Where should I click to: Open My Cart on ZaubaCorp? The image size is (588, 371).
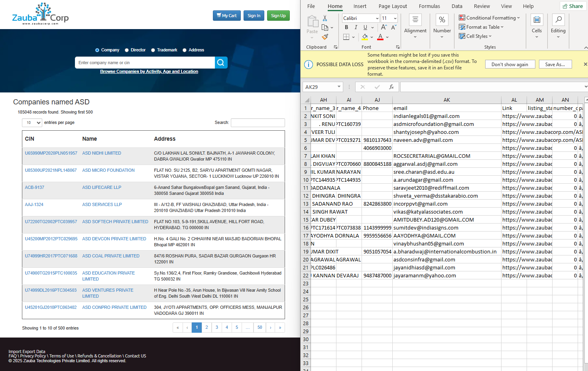tap(226, 16)
